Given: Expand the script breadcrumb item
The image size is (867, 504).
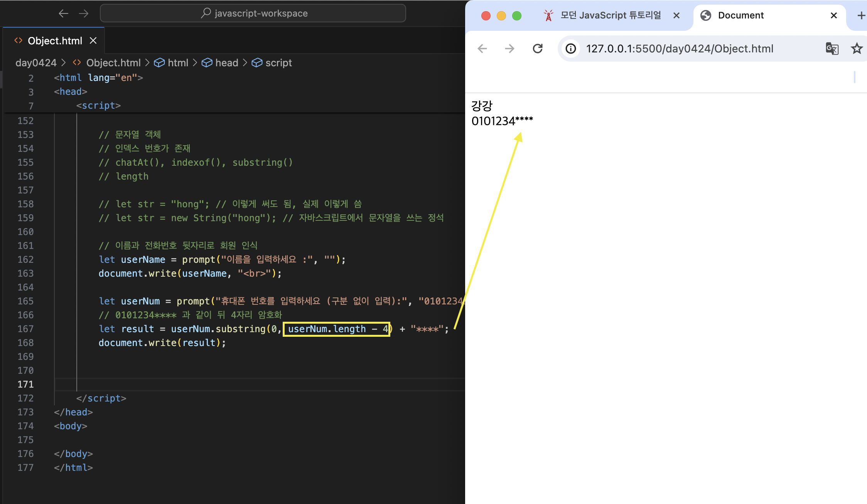Looking at the screenshot, I should 278,63.
